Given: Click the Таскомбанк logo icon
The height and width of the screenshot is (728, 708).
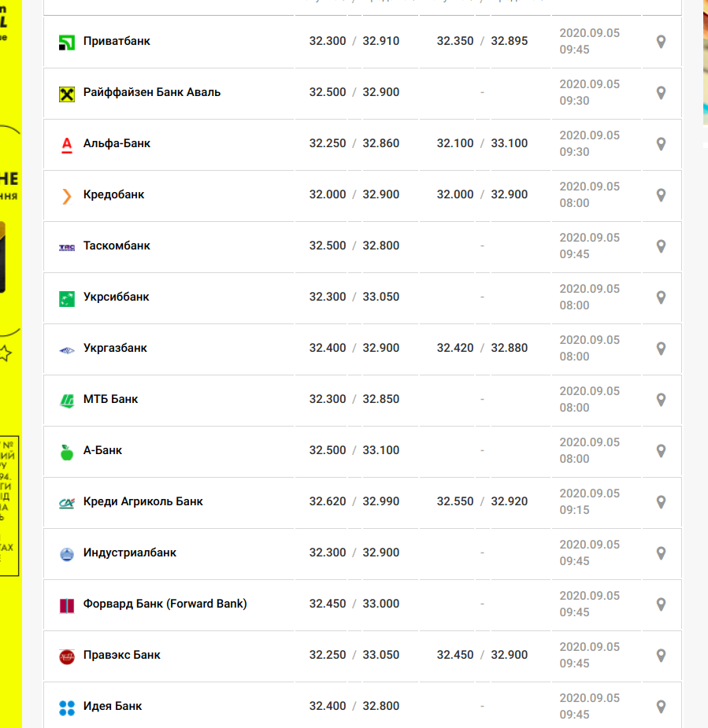Looking at the screenshot, I should pyautogui.click(x=67, y=247).
